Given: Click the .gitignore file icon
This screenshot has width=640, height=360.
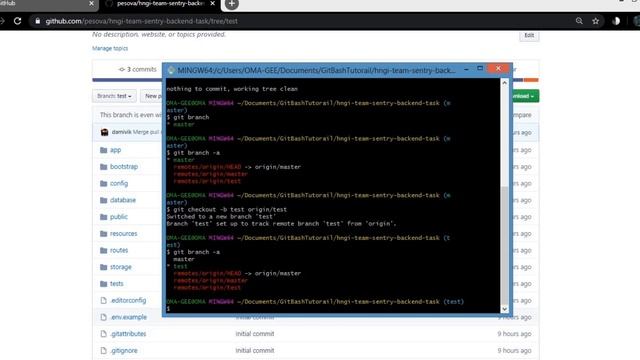Looking at the screenshot, I should [x=104, y=351].
